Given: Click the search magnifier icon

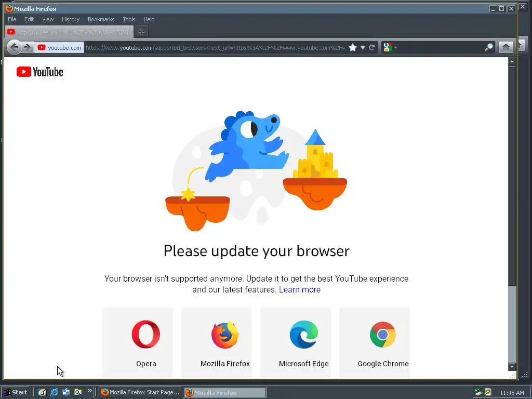Looking at the screenshot, I should tap(488, 47).
